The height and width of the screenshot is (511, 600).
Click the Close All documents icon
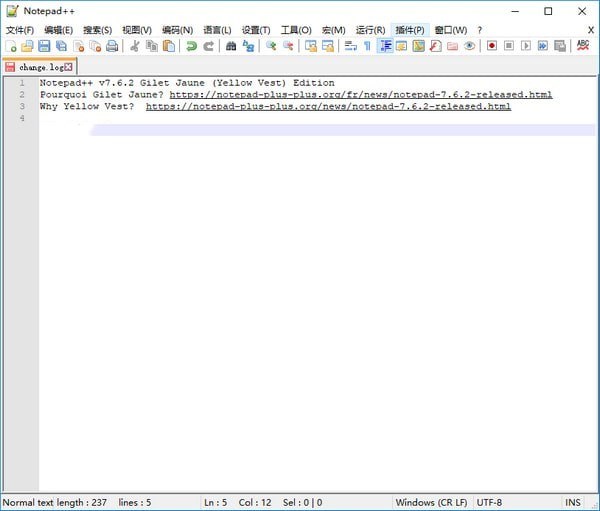[95, 46]
